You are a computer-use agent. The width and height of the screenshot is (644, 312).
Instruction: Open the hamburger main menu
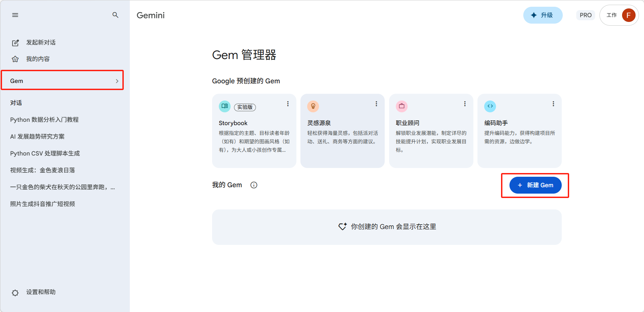pos(15,15)
